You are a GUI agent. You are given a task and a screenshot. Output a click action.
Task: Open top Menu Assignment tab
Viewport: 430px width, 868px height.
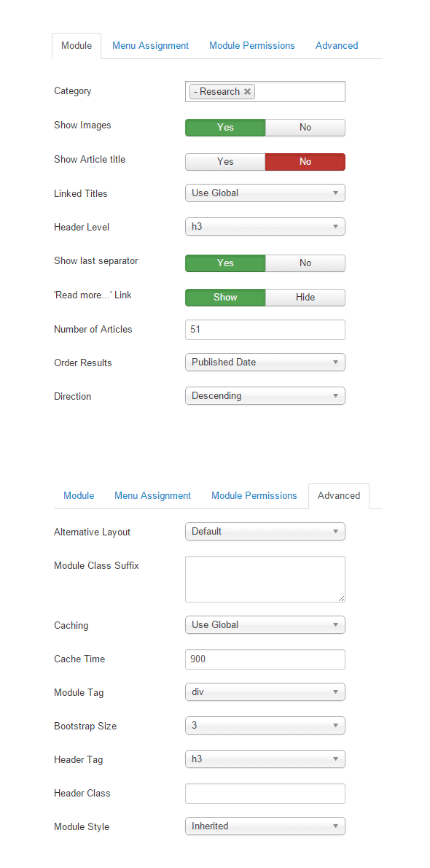click(151, 46)
